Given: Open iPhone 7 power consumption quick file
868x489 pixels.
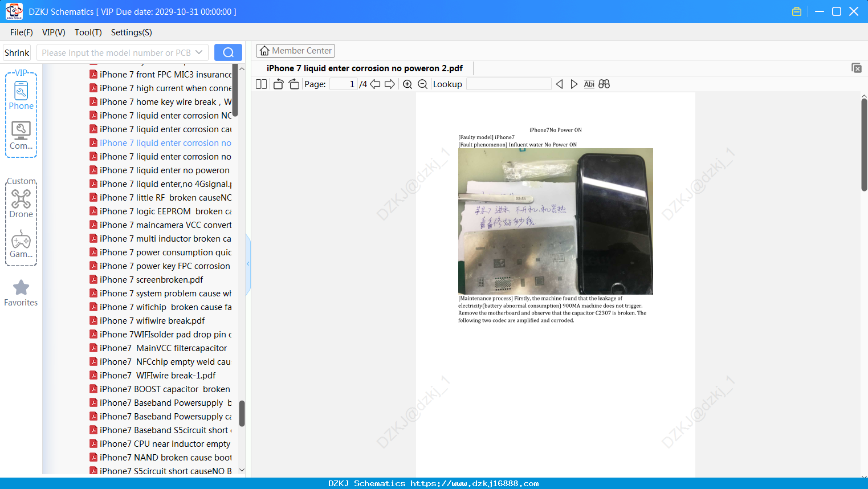Looking at the screenshot, I should coord(165,252).
